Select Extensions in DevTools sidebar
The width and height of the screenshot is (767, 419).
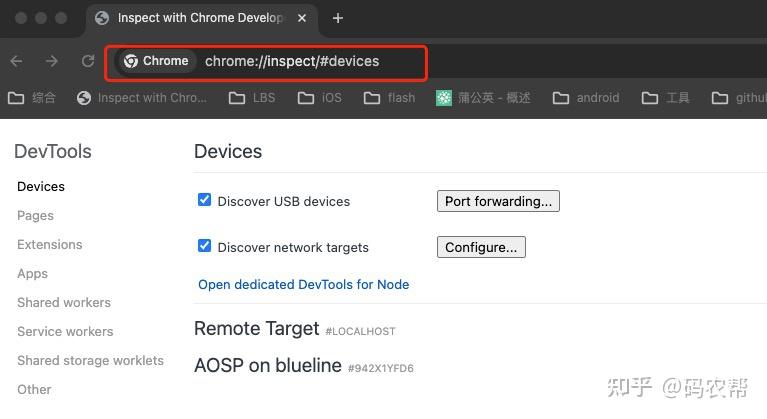[x=49, y=244]
